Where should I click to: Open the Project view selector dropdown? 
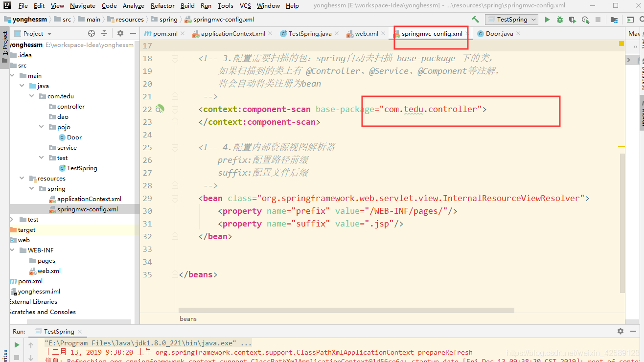pos(33,33)
